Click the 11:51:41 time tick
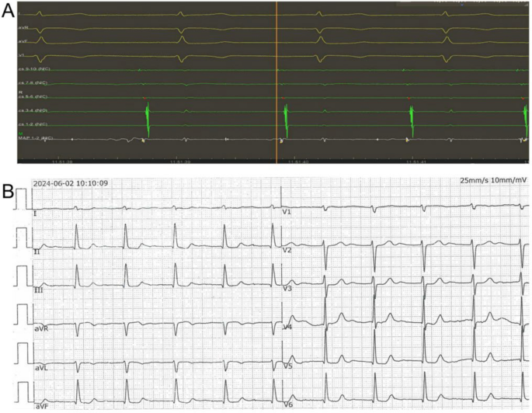 coord(416,162)
